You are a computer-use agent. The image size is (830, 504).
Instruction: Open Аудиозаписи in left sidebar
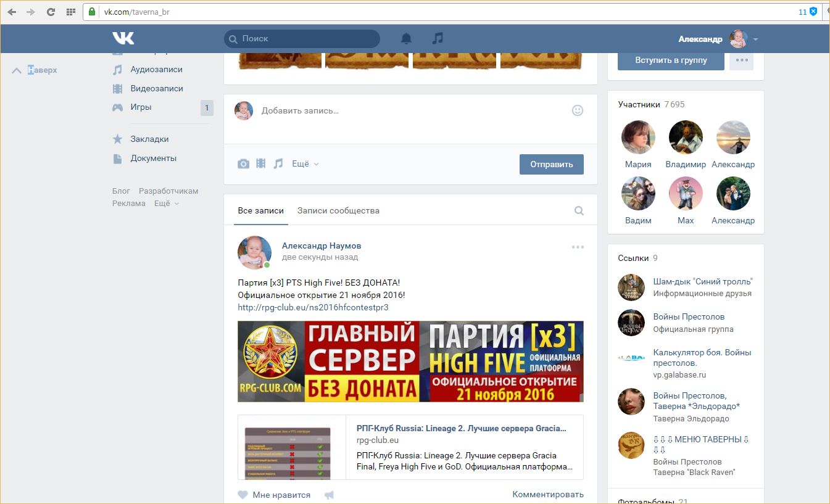156,70
